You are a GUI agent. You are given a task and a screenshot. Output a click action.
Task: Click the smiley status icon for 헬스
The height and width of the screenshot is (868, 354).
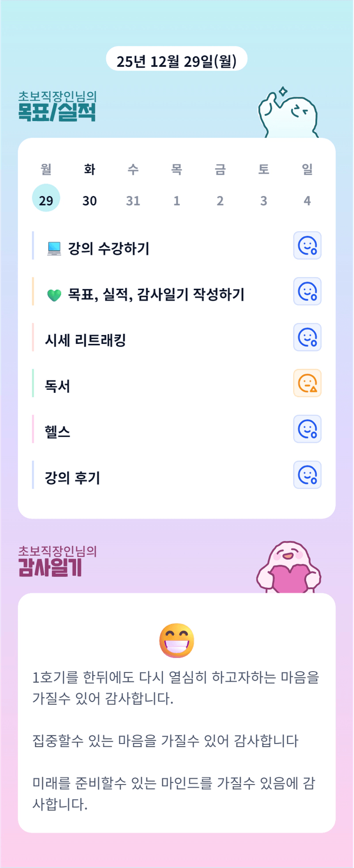(x=307, y=429)
